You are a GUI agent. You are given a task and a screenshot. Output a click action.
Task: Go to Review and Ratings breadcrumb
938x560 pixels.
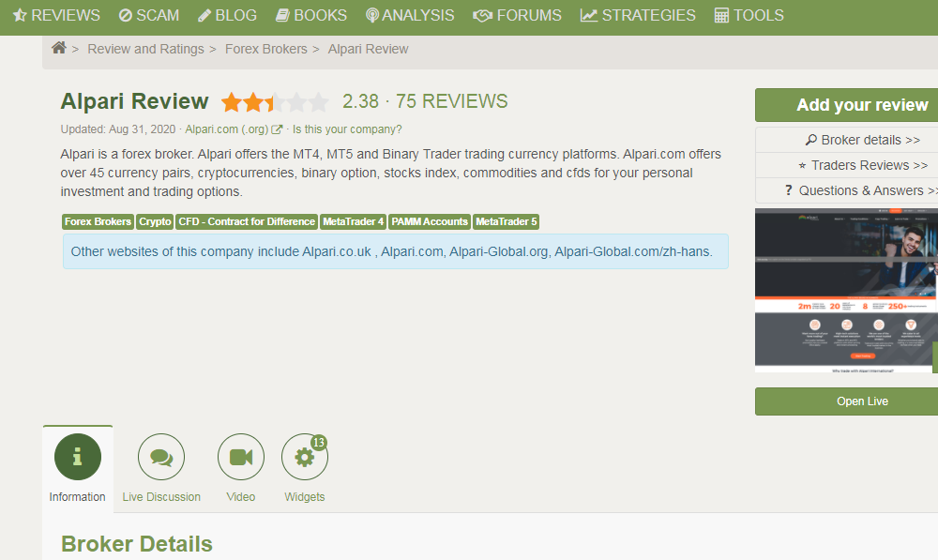coord(145,49)
